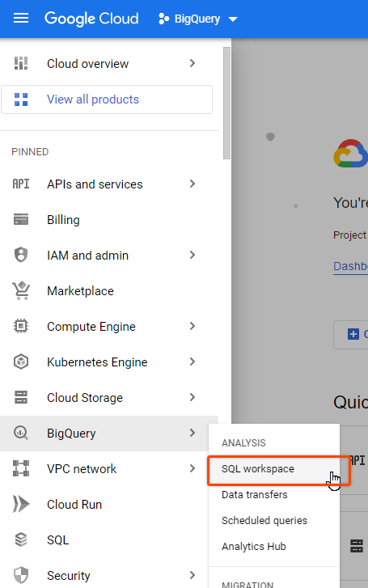Screen dimensions: 368x588
Task: Toggle the hamburger navigation menu
Action: coord(21,18)
